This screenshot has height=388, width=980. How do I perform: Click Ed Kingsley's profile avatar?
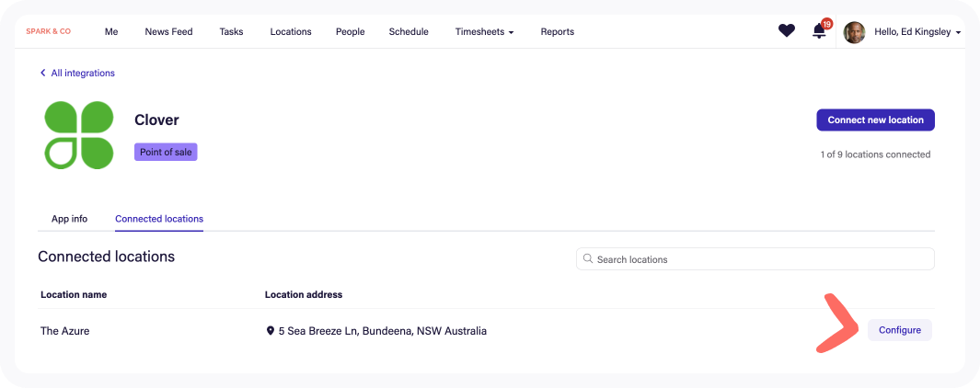pos(854,32)
